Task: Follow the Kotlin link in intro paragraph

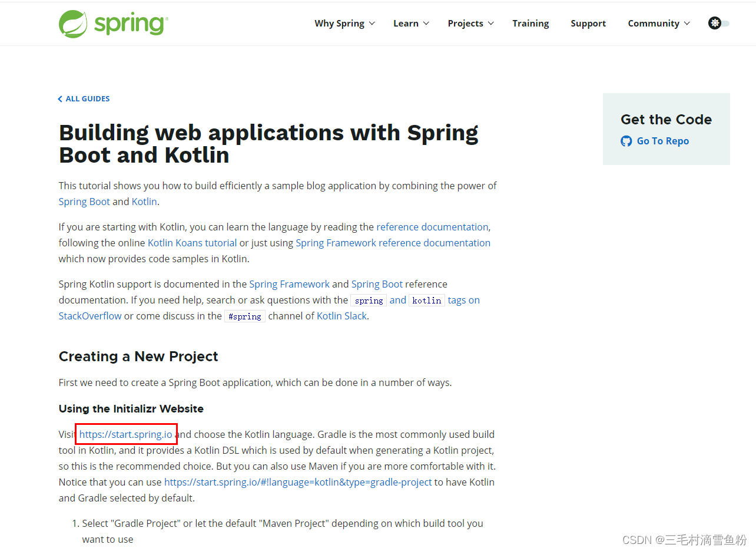Action: coord(144,202)
